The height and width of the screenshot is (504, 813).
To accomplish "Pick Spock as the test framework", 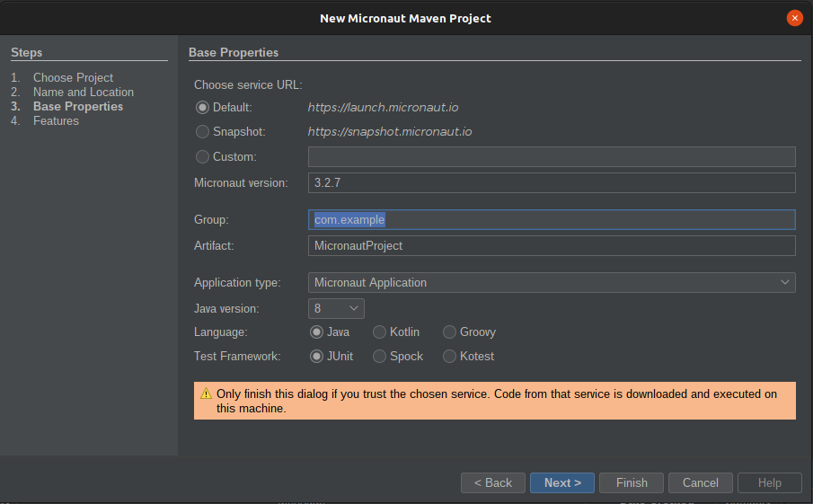I will pyautogui.click(x=380, y=357).
